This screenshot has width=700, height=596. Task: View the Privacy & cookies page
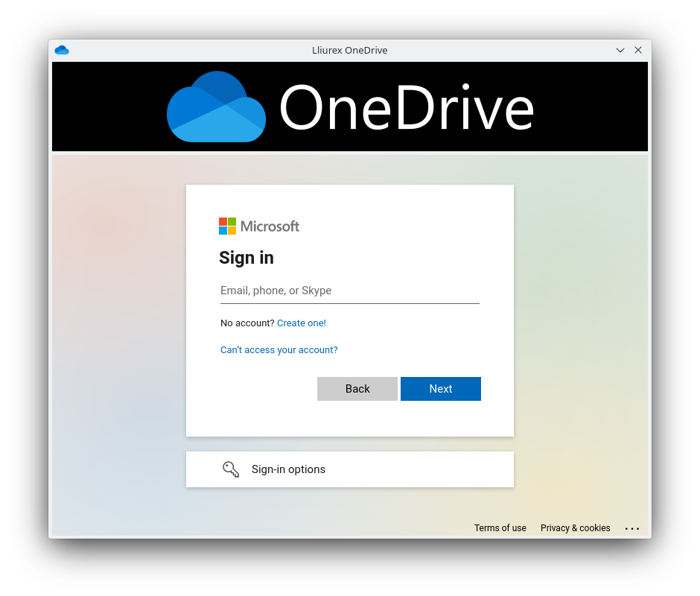(x=575, y=528)
